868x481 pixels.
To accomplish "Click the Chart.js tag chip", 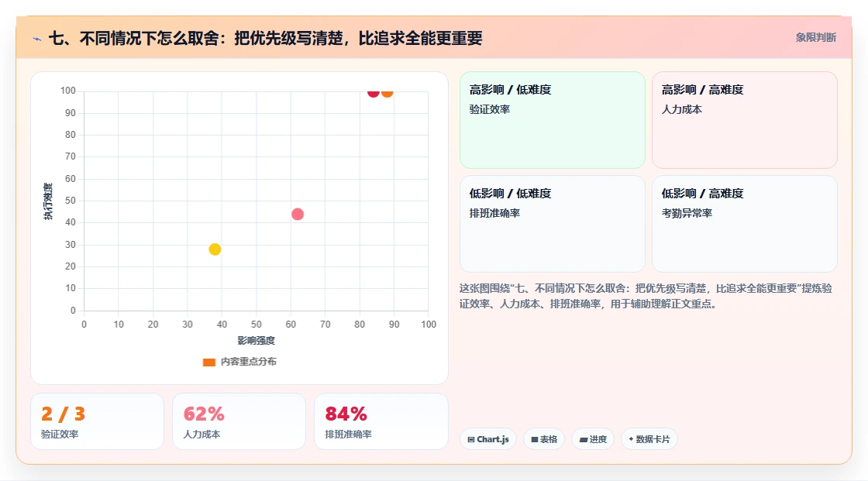I will point(488,439).
